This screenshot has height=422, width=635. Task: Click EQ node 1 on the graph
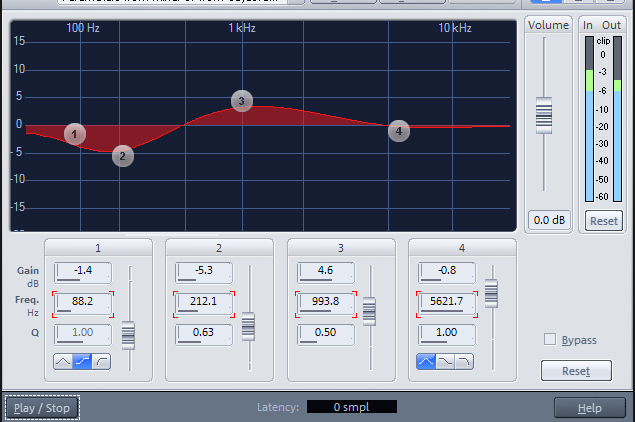(75, 134)
